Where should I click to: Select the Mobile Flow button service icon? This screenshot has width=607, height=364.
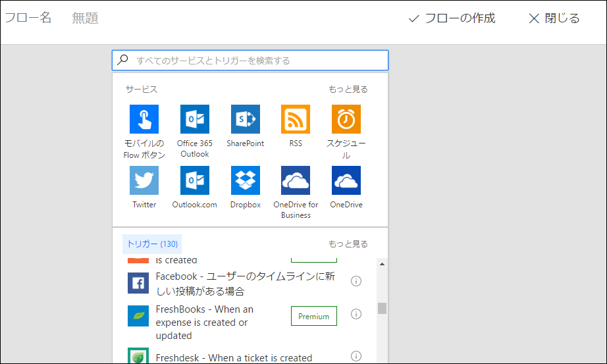point(144,119)
